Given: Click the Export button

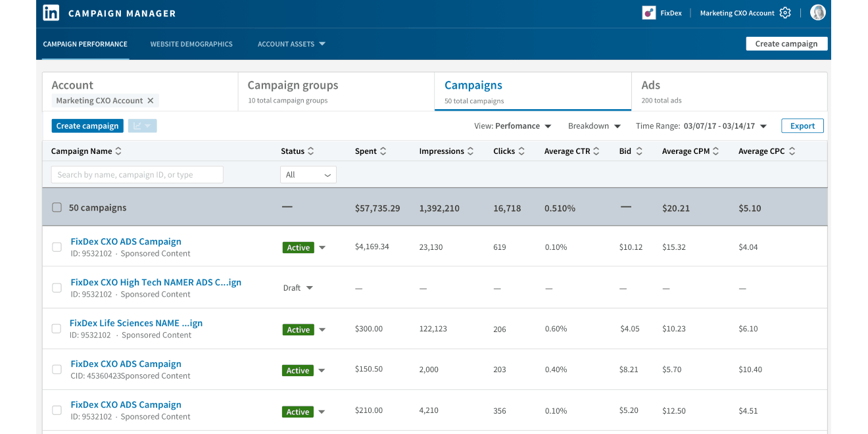Looking at the screenshot, I should tap(802, 126).
